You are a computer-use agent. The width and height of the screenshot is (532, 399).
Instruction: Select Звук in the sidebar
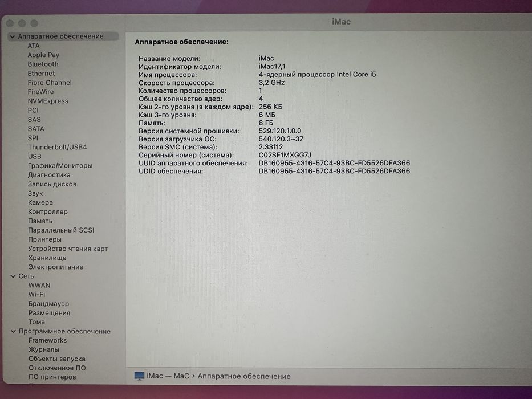coord(35,193)
